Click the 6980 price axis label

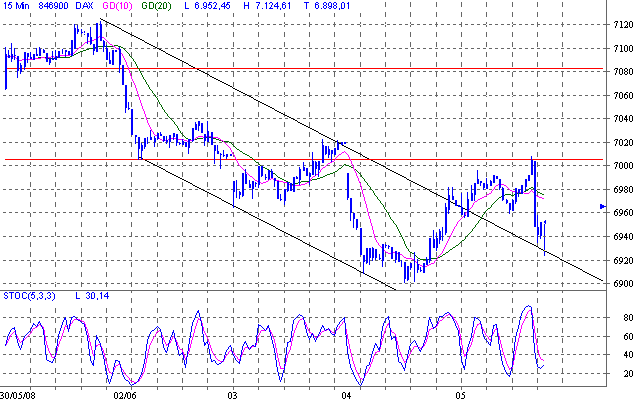pos(624,189)
